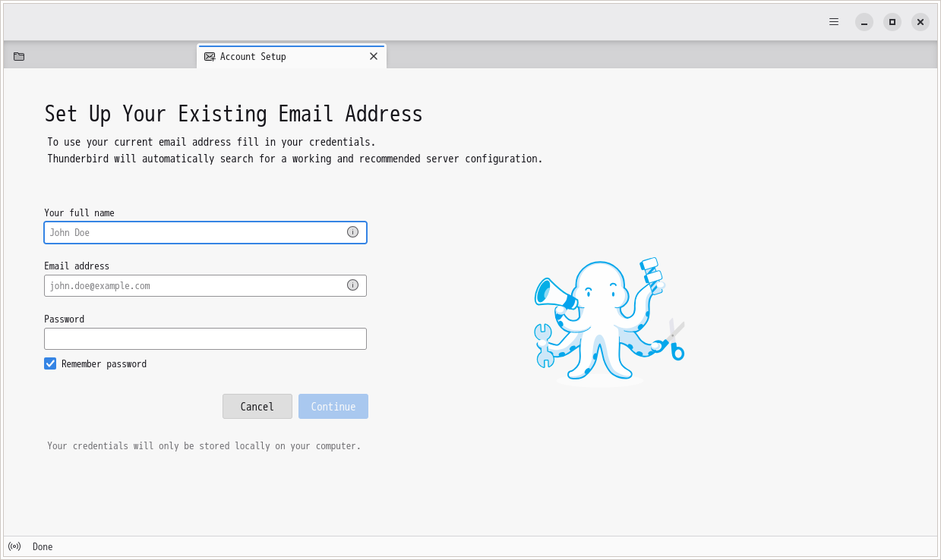Viewport: 941px width, 560px height.
Task: Close the Thunderbird window
Action: 920,22
